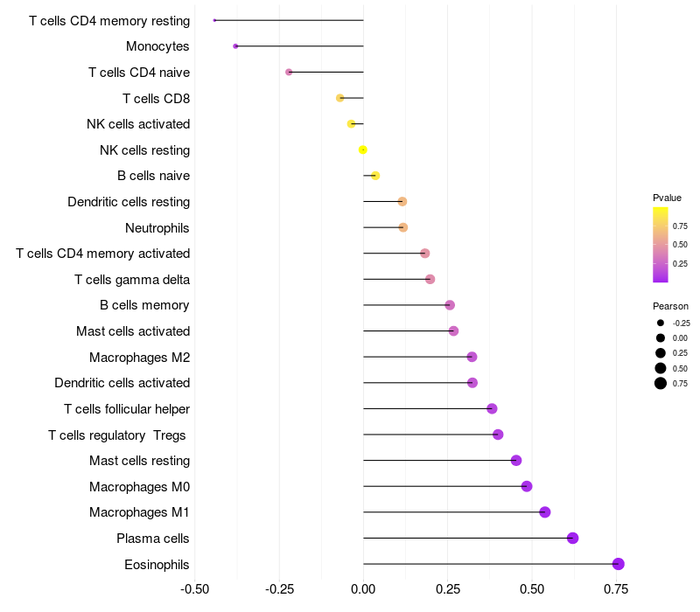Select the Pvalue legend title
The height and width of the screenshot is (612, 700).
click(x=667, y=198)
